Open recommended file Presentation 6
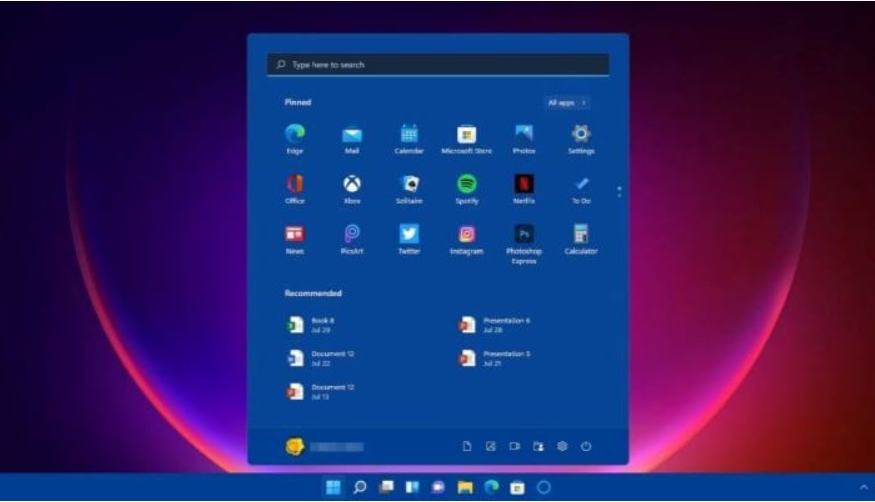Image resolution: width=875 pixels, height=502 pixels. pyautogui.click(x=494, y=325)
